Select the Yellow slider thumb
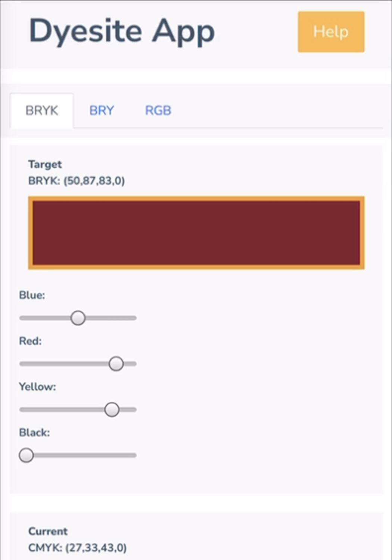Image resolution: width=392 pixels, height=560 pixels. click(x=112, y=409)
